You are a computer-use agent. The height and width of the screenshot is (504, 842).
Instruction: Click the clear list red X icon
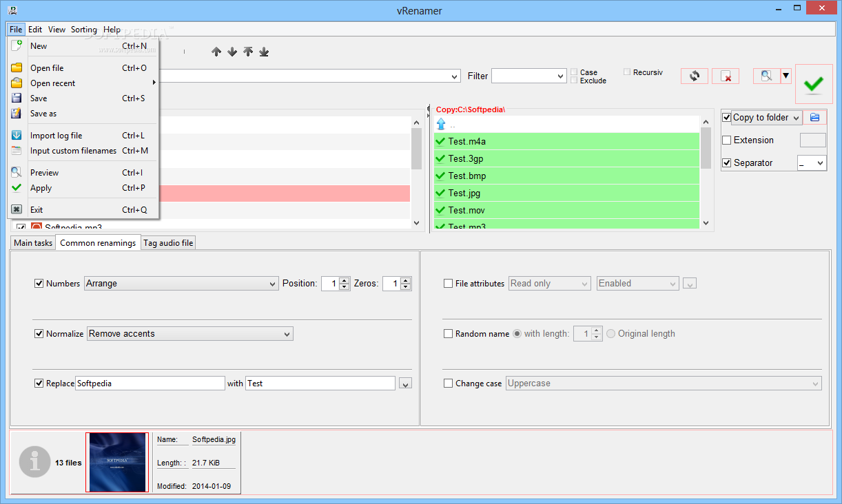726,76
